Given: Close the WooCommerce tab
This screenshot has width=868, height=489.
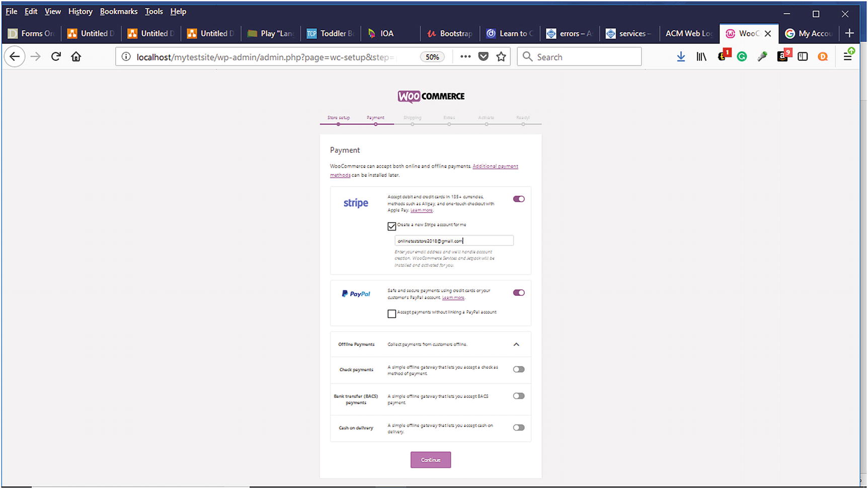Looking at the screenshot, I should point(768,34).
